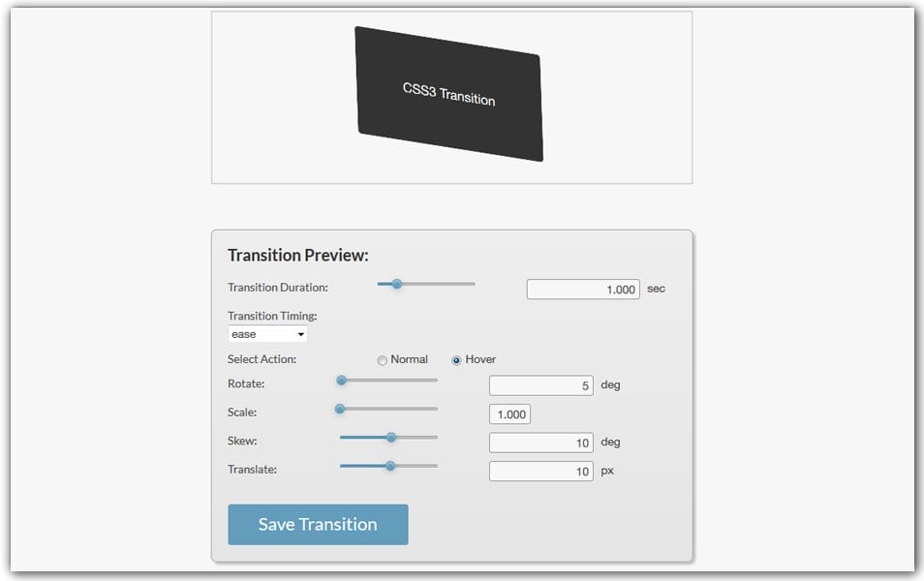Click the Skew slider handle
The height and width of the screenshot is (581, 924).
point(390,437)
